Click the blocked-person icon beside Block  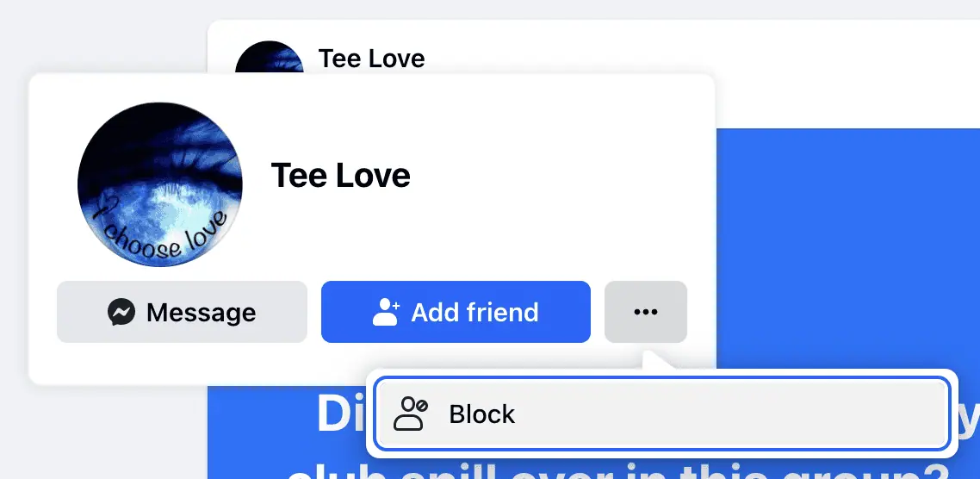(411, 414)
